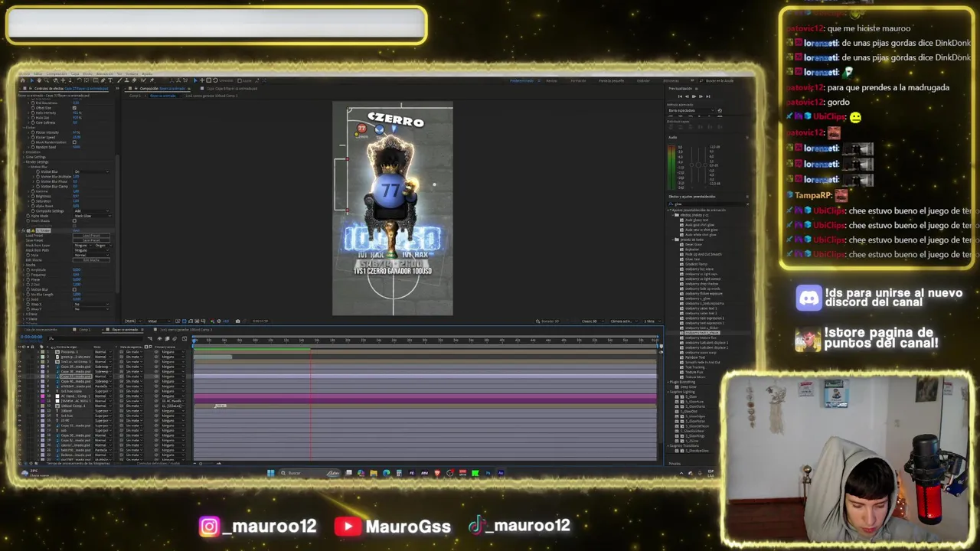Open the Warp X dropdown

pyautogui.click(x=92, y=305)
